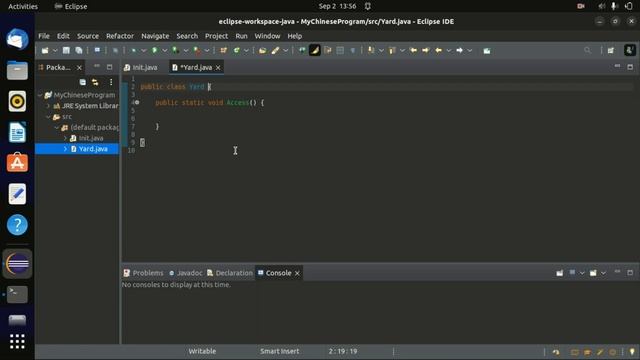Viewport: 640px width, 360px height.
Task: Toggle Link with Editor in Package Explorer
Action: tap(95, 82)
